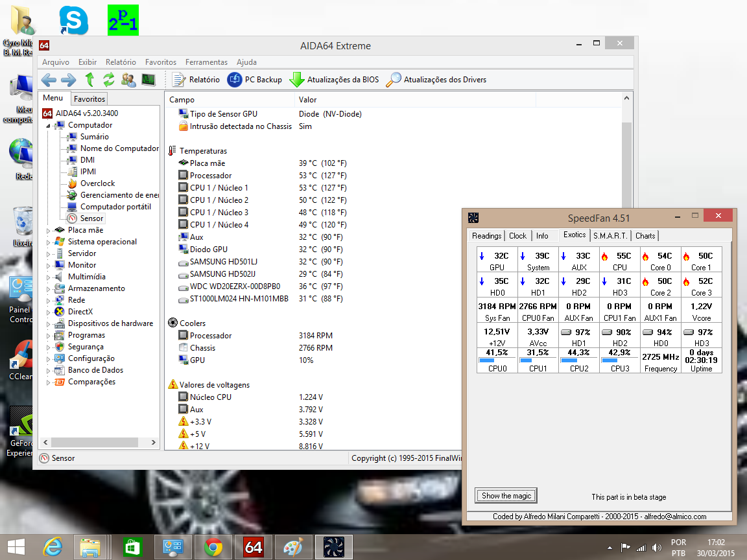This screenshot has width=747, height=560.
Task: Select Computador portátil tree item
Action: click(115, 207)
